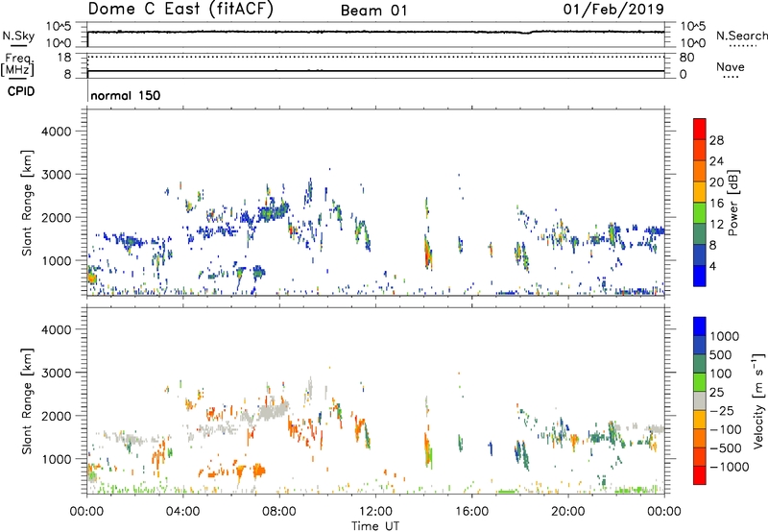Click the "16:00" time axis tick label
Viewport: 768px width, 532px height.
[x=471, y=512]
